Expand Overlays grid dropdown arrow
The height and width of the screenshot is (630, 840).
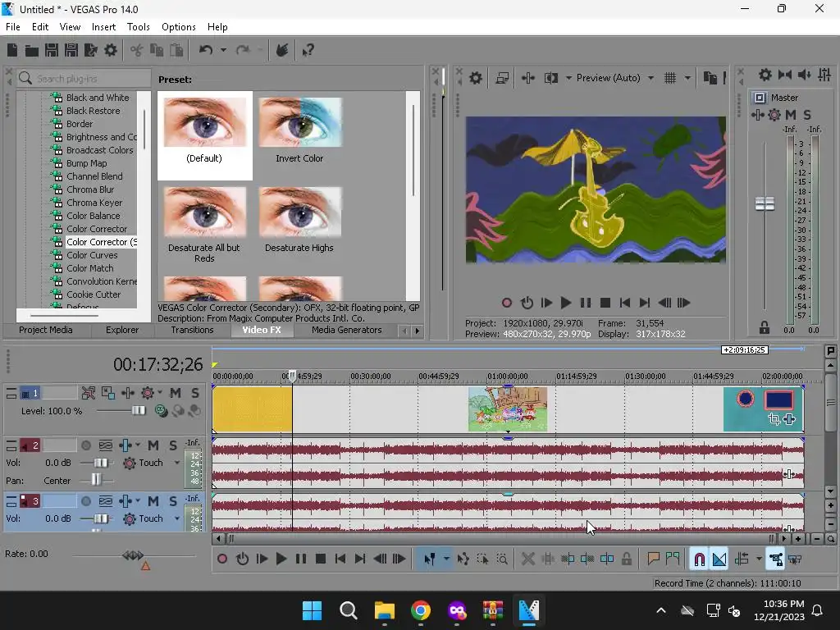click(687, 78)
